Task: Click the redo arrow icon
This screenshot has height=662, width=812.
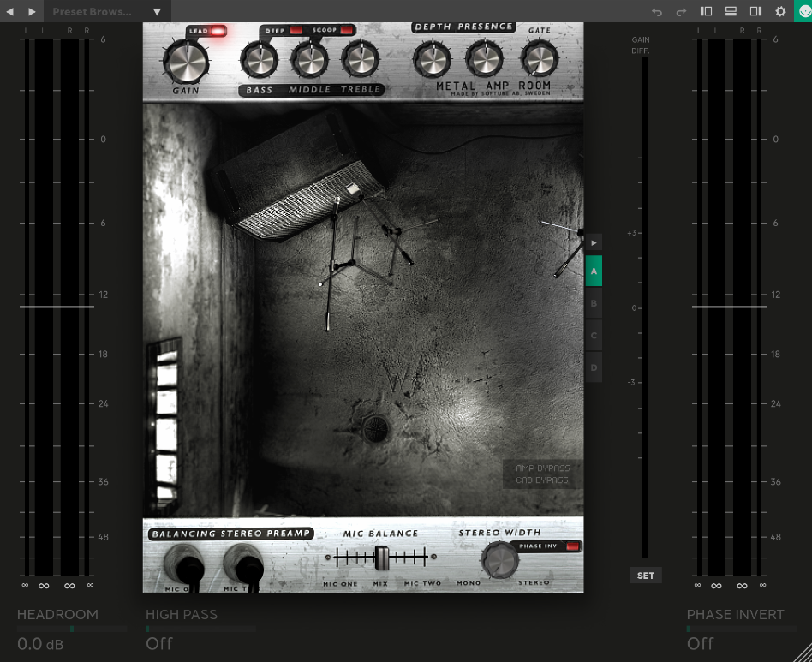Action: [681, 12]
